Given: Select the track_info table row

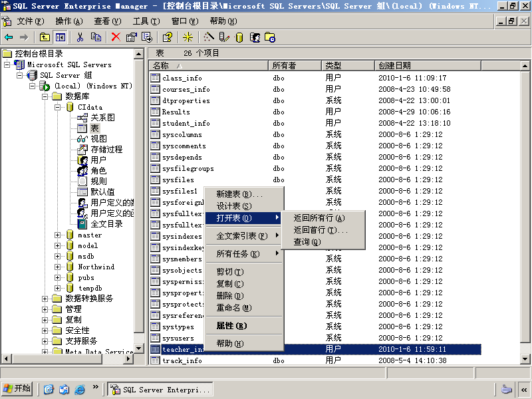Looking at the screenshot, I should tap(315, 360).
